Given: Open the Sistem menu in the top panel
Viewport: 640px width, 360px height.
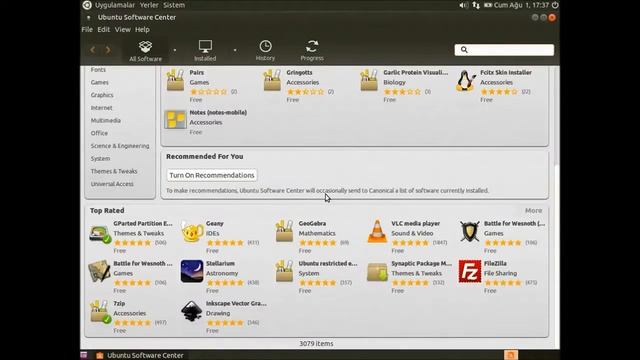Looking at the screenshot, I should [174, 5].
